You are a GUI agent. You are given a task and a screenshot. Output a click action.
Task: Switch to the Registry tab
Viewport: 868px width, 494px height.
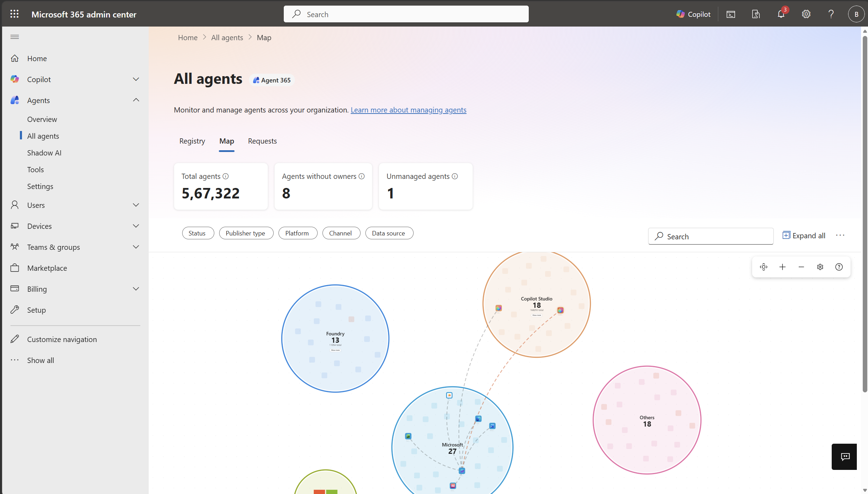[192, 141]
